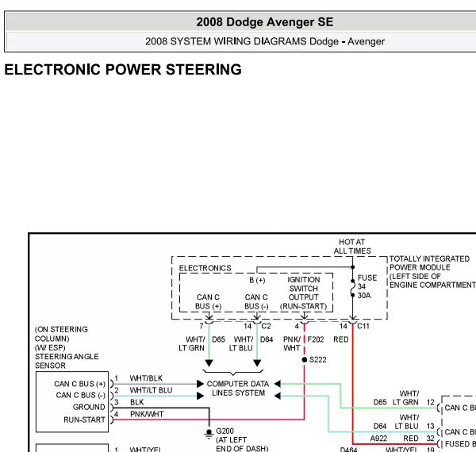Click the 'FUSE 34 30A' label
The width and height of the screenshot is (476, 452).
coord(367,286)
